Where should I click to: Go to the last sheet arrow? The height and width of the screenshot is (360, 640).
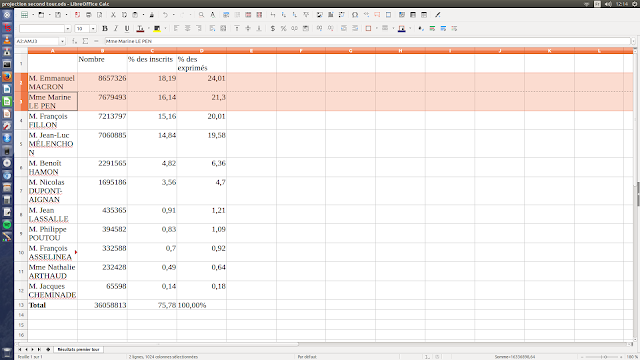tap(39, 349)
